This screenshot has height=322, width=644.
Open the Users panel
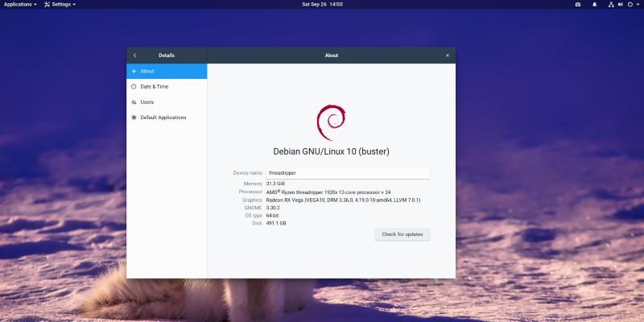(147, 102)
